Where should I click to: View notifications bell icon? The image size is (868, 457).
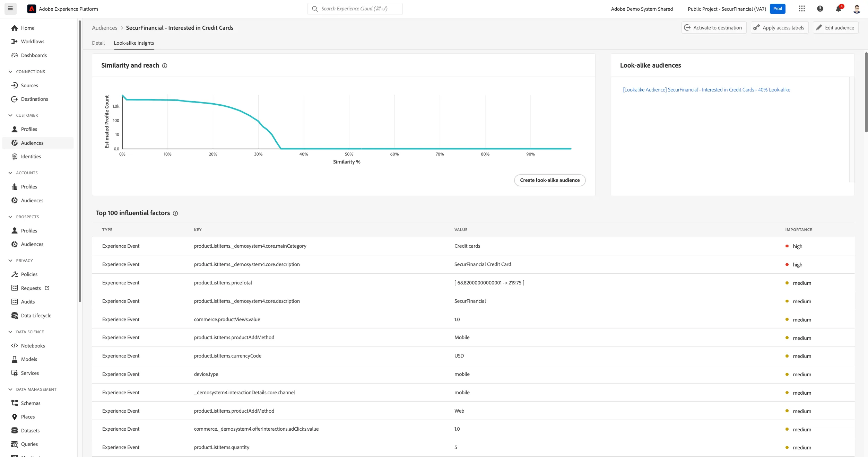(839, 9)
